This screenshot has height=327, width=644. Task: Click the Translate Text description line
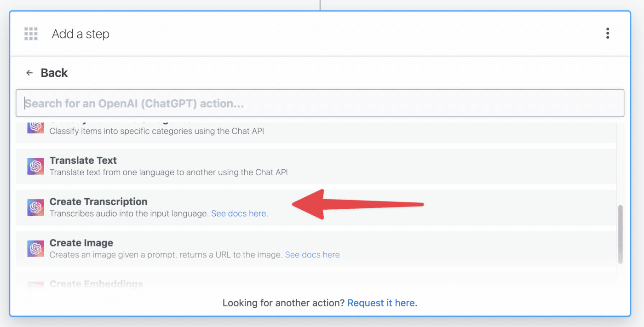click(168, 172)
